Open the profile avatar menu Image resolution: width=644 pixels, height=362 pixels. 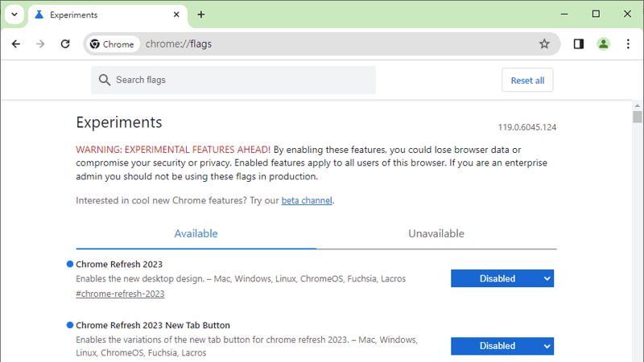tap(603, 44)
